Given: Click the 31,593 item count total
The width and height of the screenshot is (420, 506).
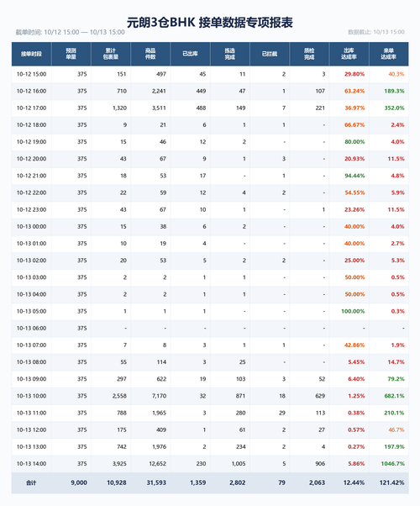Looking at the screenshot, I should (156, 482).
